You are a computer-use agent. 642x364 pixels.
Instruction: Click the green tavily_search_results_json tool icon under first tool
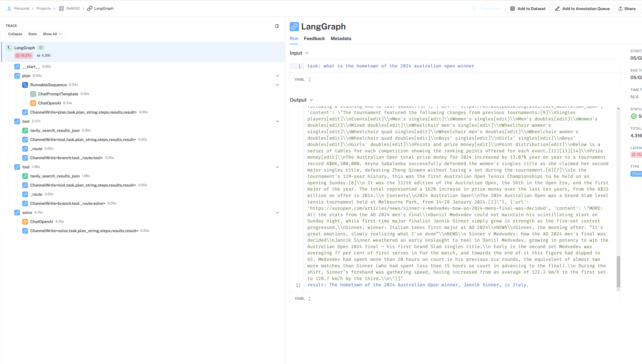(25, 131)
